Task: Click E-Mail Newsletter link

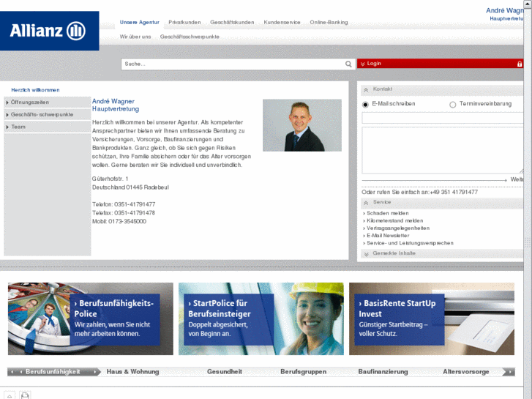Action: pyautogui.click(x=388, y=236)
